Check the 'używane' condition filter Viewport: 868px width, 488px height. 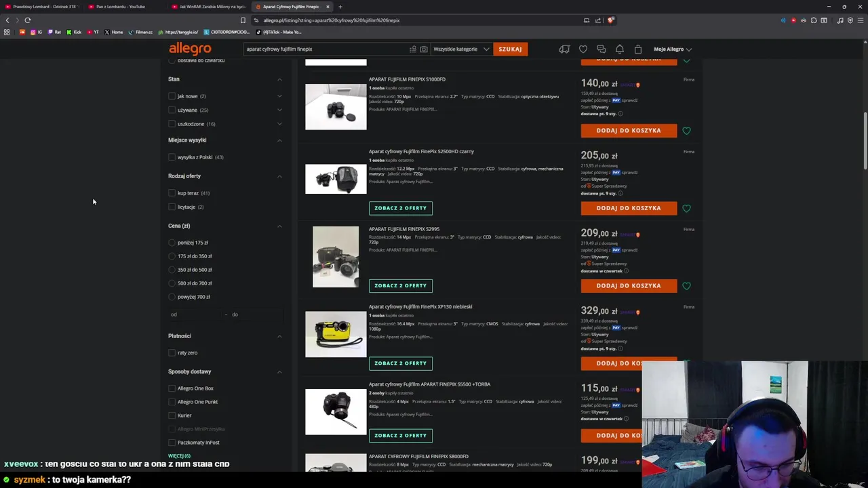coord(172,110)
